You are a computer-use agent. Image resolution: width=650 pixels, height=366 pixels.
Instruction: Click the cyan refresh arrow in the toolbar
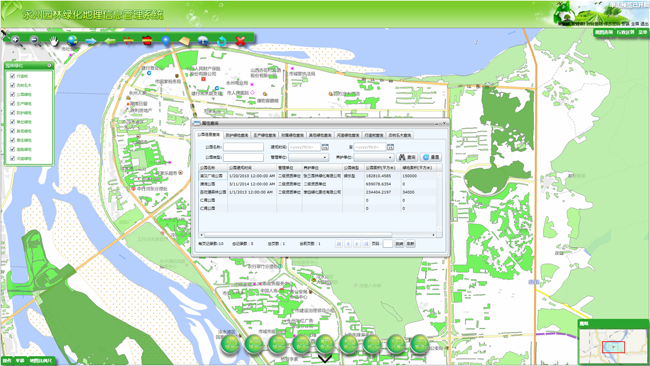click(x=222, y=41)
